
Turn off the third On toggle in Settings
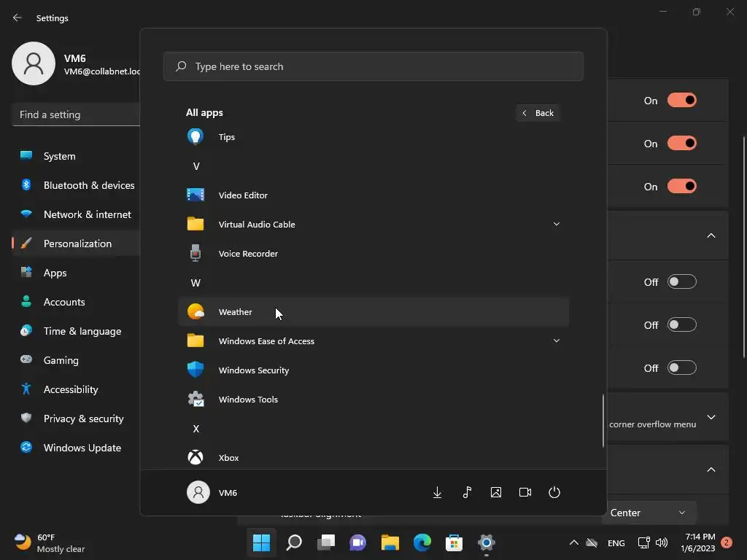tap(682, 186)
